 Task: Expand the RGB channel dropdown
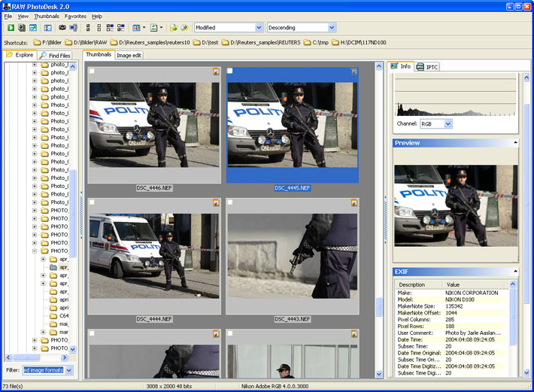click(x=436, y=124)
